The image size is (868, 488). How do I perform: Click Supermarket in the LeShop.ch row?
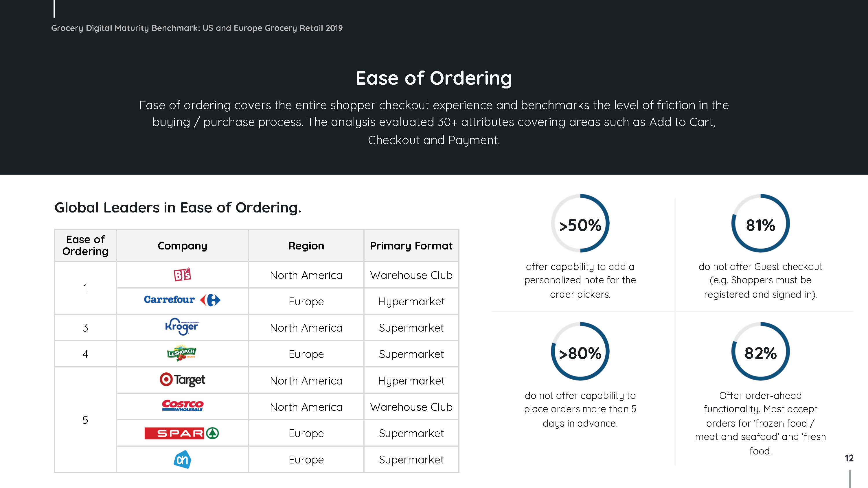click(x=411, y=354)
